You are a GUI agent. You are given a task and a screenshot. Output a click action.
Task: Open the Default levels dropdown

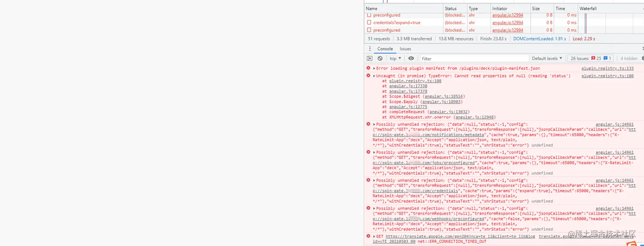click(547, 58)
